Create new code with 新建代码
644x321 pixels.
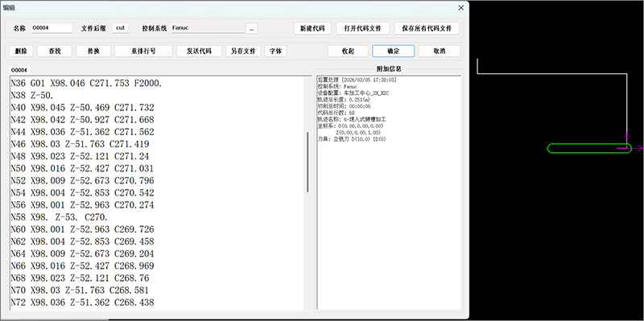[312, 28]
